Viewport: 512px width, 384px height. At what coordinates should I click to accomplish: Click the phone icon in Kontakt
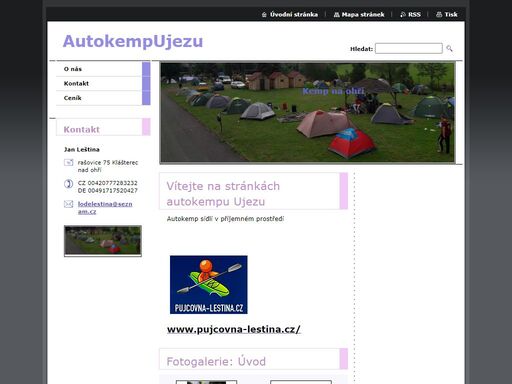(x=68, y=184)
